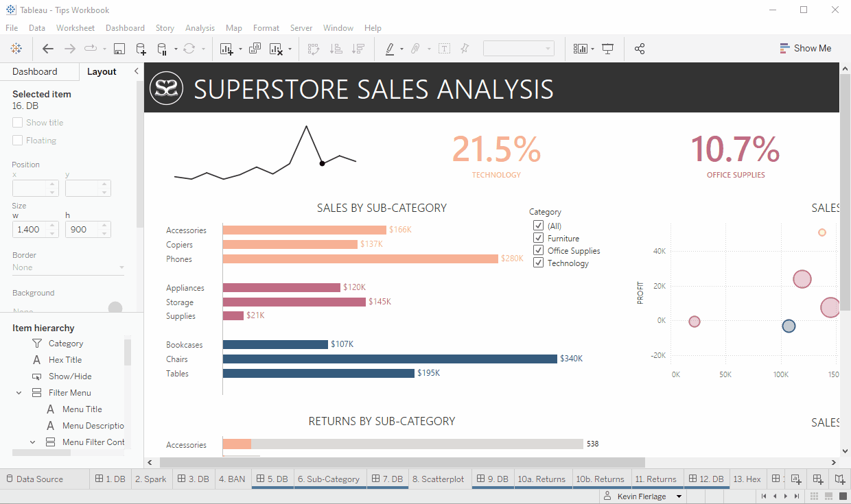Toggle the Technology category checkbox
The height and width of the screenshot is (504, 851).
[x=539, y=263]
